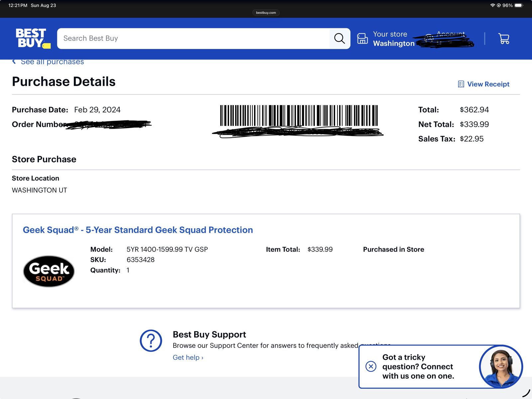The width and height of the screenshot is (532, 399).
Task: Click the 12:21 PM clock in status bar
Action: (x=18, y=5)
